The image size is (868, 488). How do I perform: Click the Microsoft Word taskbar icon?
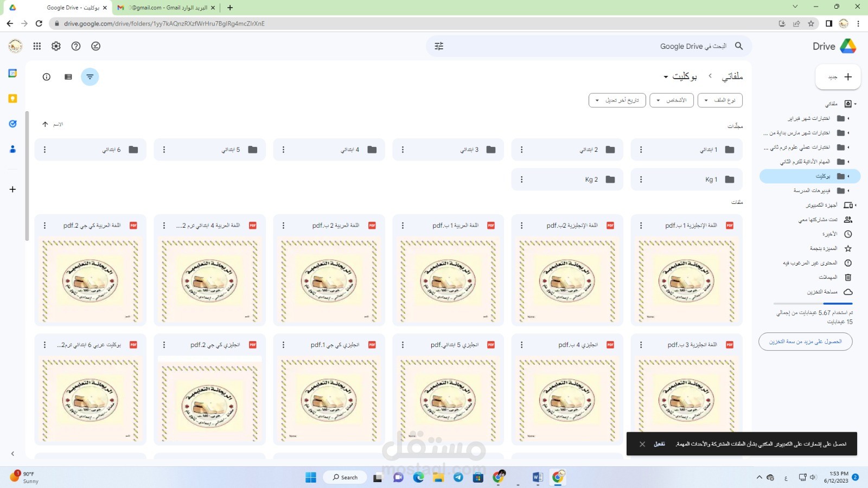tap(538, 477)
